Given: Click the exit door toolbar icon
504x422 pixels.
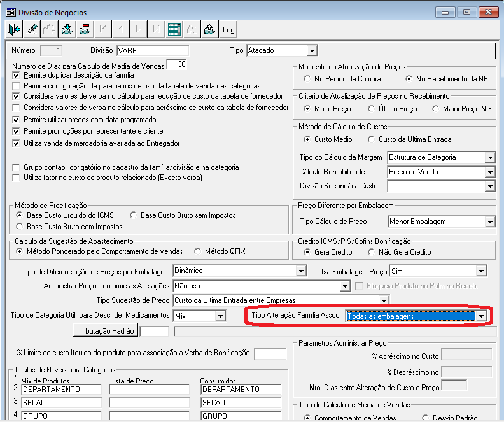Looking at the screenshot, I should tap(14, 29).
